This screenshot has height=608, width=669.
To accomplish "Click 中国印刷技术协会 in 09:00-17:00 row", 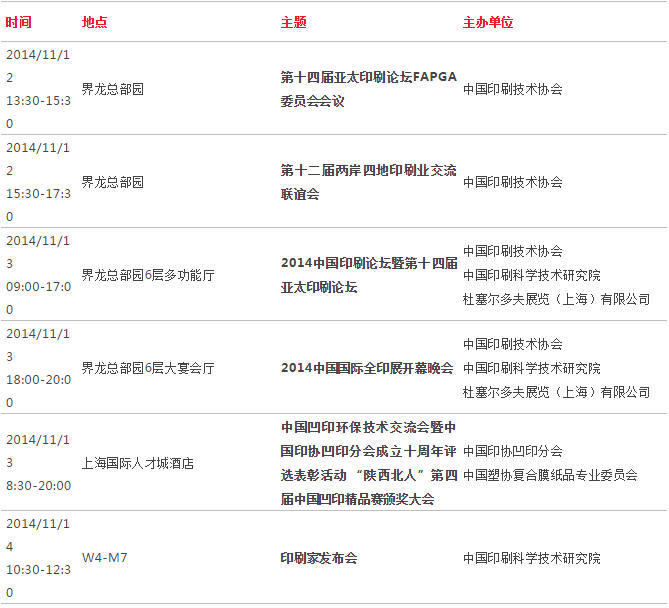I will (x=513, y=251).
